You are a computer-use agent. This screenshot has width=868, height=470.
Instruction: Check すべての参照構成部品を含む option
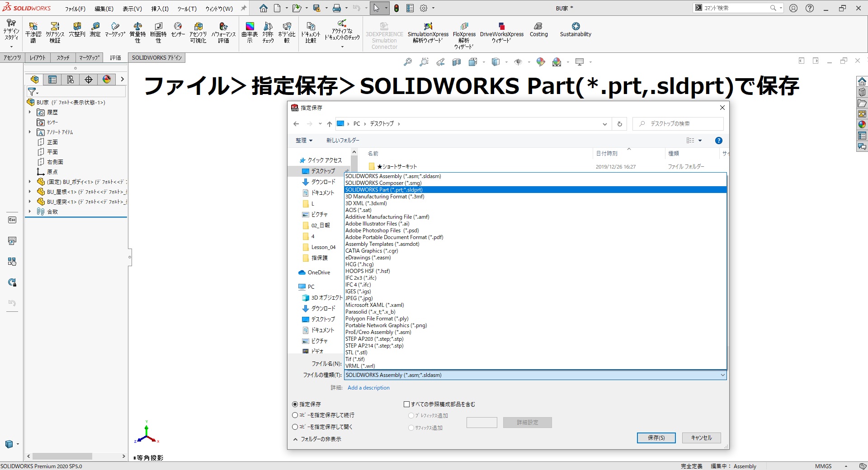(x=407, y=404)
